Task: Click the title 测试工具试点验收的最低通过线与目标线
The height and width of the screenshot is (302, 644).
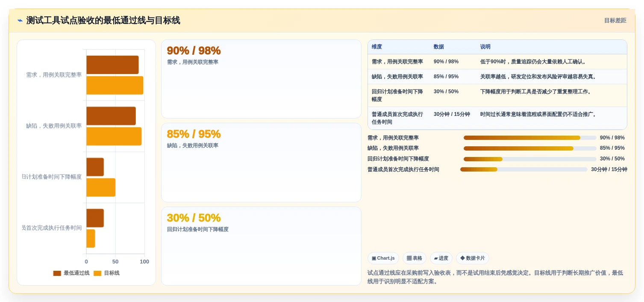Action: pyautogui.click(x=103, y=21)
